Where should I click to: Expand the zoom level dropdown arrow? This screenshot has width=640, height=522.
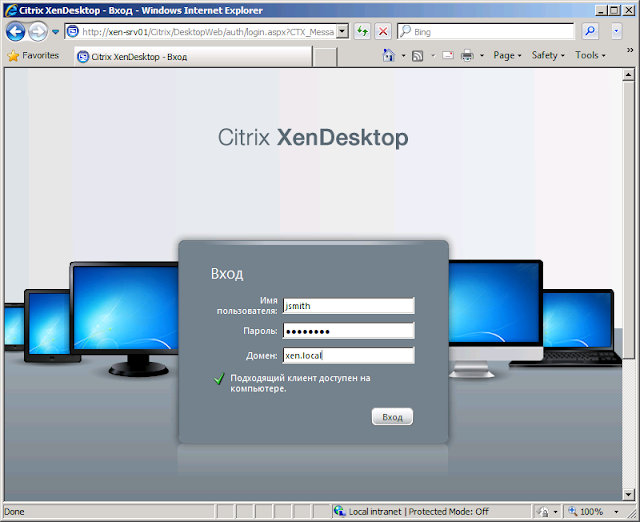tap(616, 512)
